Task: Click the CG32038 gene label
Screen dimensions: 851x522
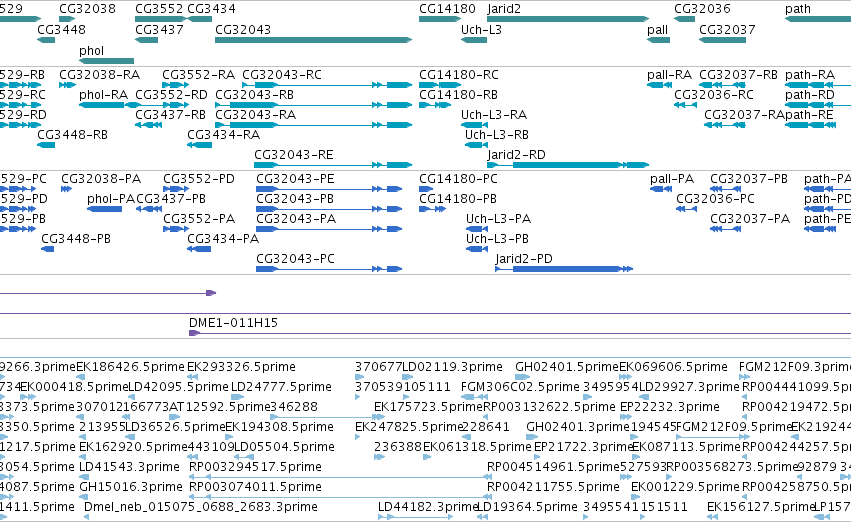Action: 87,9
